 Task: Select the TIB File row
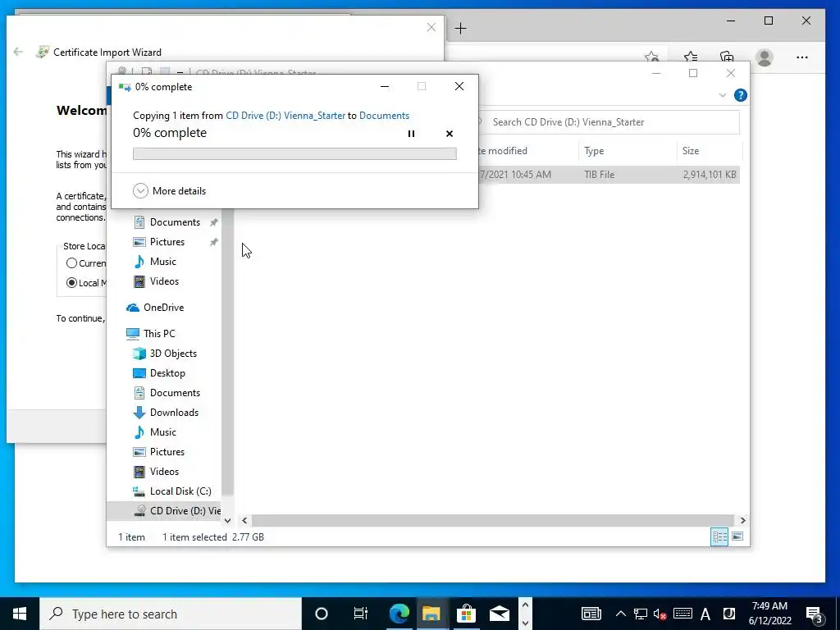[608, 175]
